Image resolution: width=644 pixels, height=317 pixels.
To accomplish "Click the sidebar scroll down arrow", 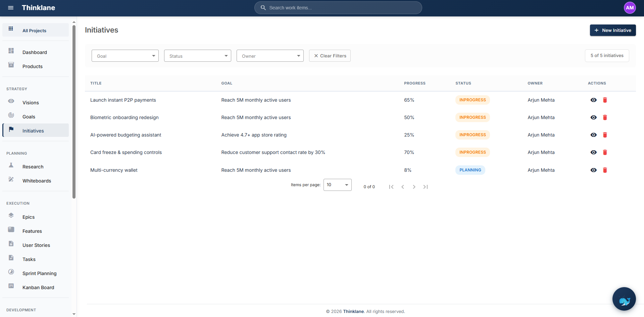I will 74,314.
